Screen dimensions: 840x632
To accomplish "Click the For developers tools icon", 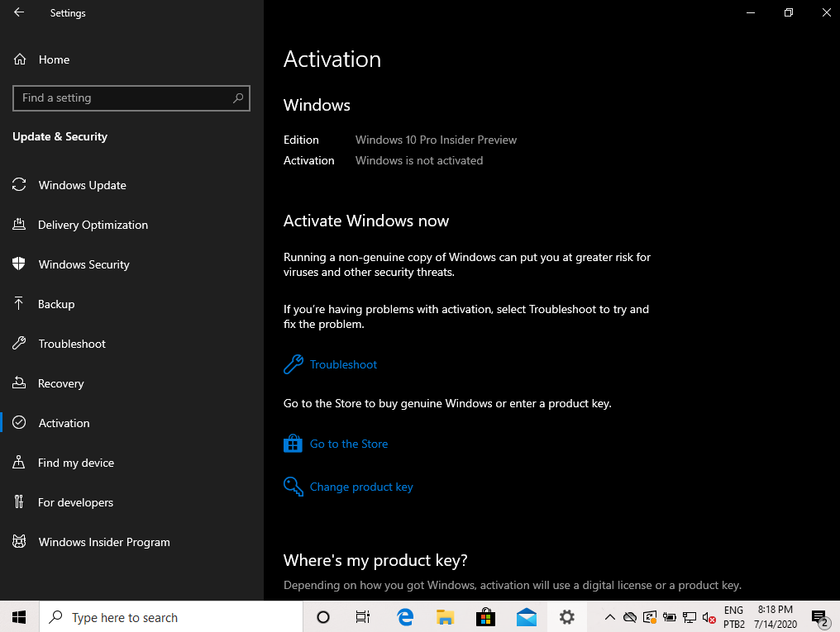I will click(19, 501).
